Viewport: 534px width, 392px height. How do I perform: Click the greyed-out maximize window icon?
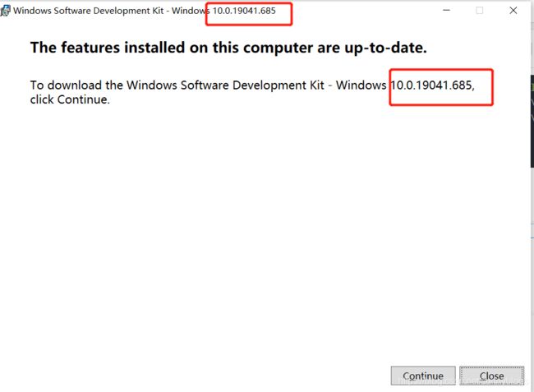(x=480, y=10)
